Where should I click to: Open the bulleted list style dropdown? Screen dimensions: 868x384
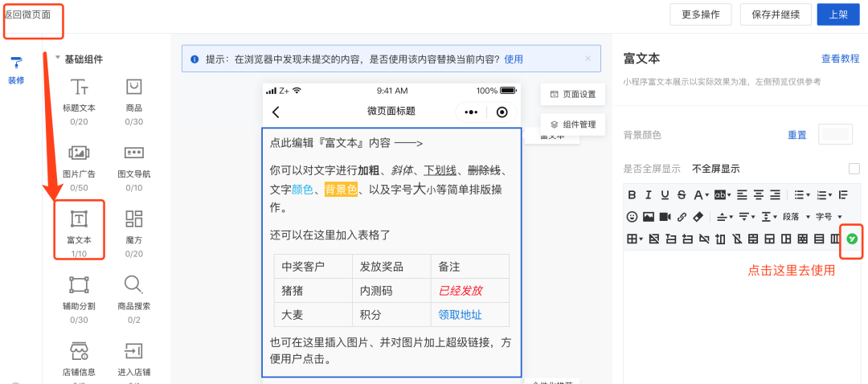809,194
